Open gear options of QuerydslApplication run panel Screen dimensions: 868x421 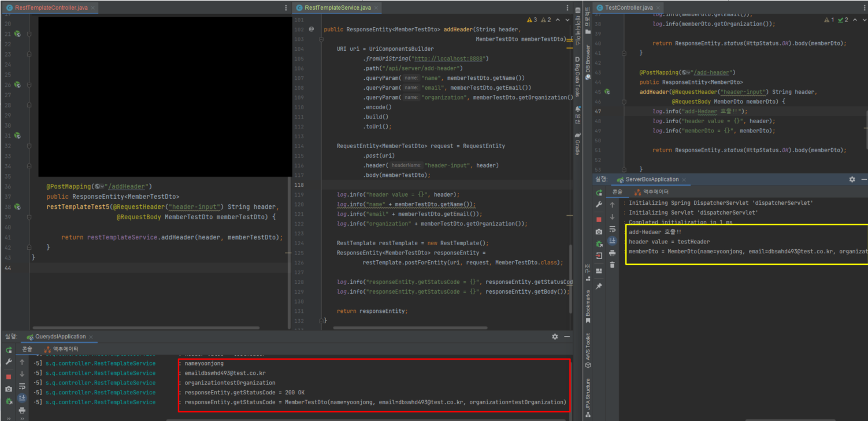[x=555, y=337]
